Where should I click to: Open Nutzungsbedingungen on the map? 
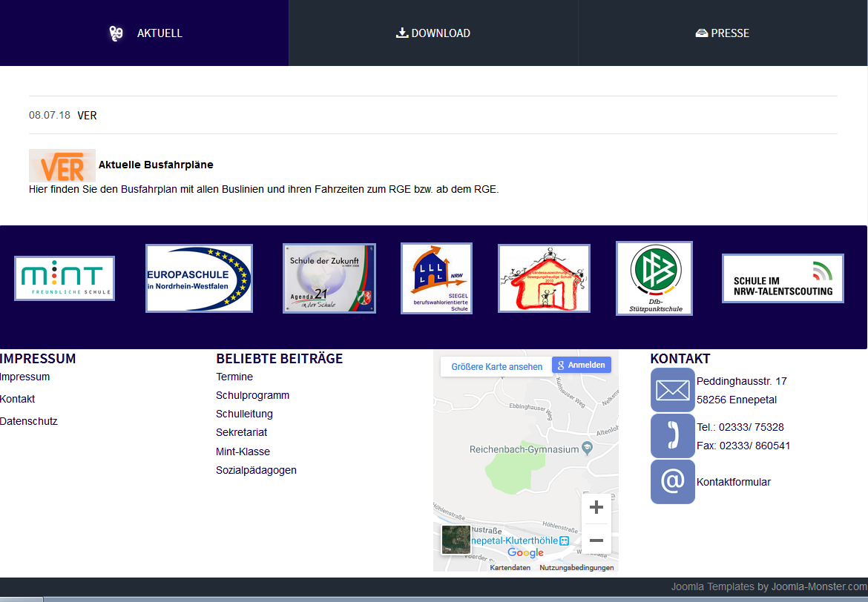click(576, 568)
